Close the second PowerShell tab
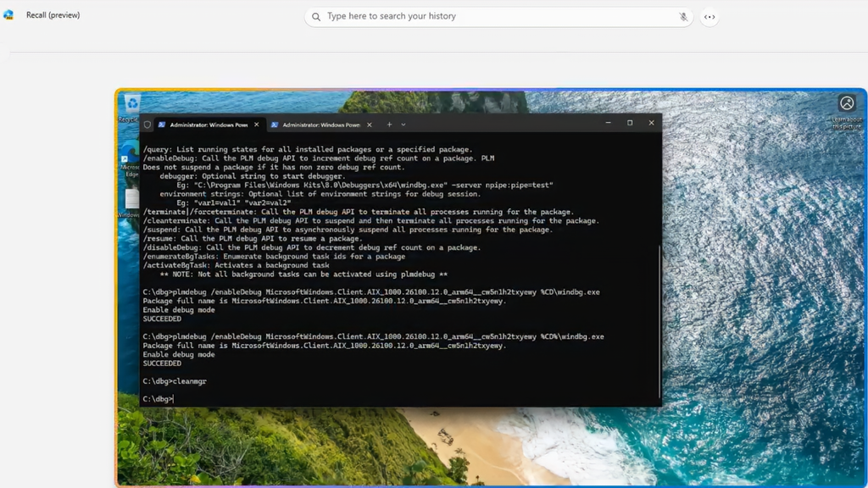Screen dimensions: 868x488 point(369,124)
